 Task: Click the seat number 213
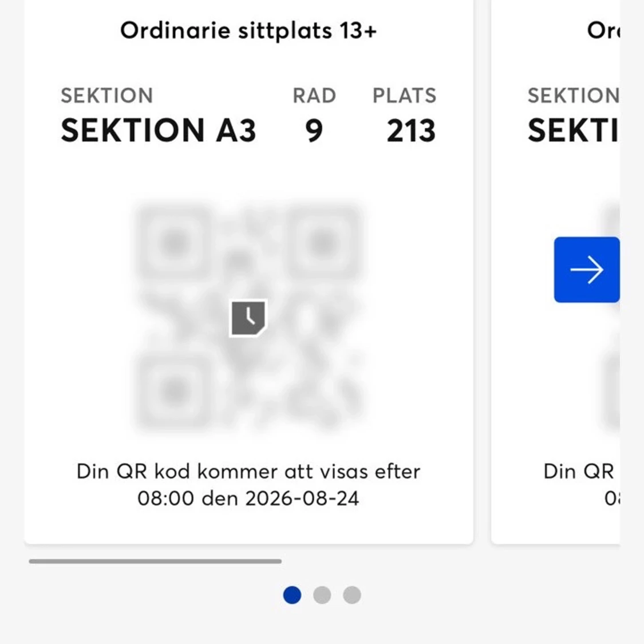point(411,131)
